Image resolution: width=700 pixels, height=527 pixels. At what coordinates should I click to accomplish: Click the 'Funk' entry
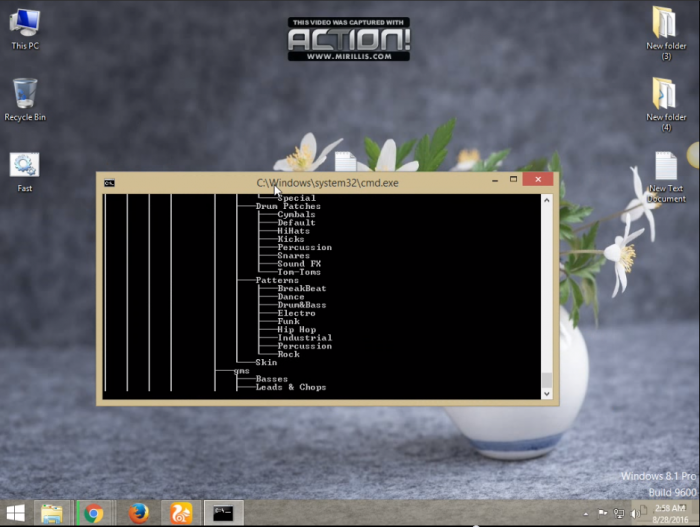pyautogui.click(x=288, y=321)
